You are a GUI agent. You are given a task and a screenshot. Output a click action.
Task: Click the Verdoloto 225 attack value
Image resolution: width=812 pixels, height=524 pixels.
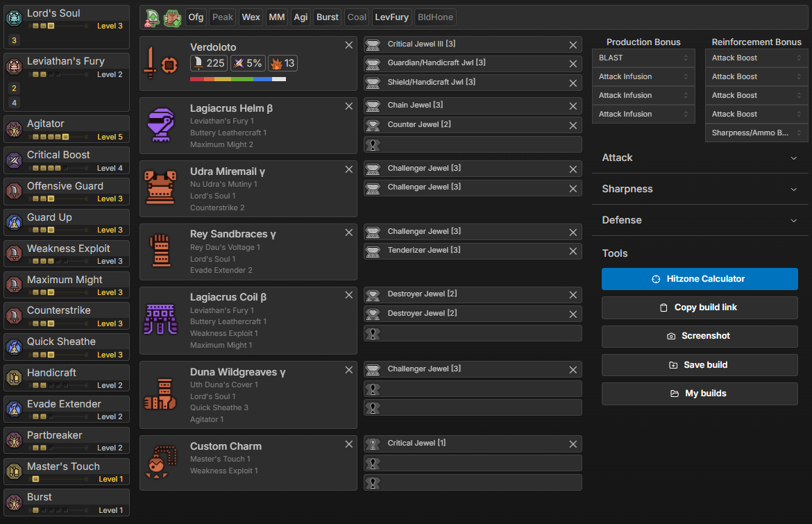[209, 63]
